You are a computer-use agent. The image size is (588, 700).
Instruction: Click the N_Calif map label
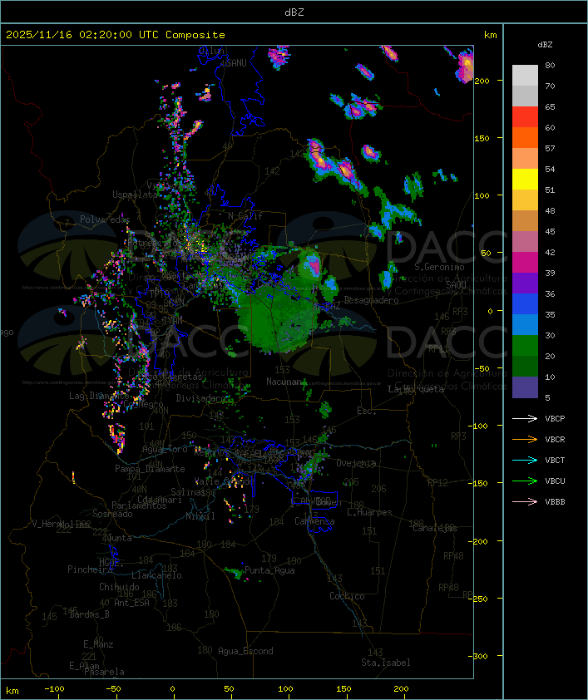[245, 216]
